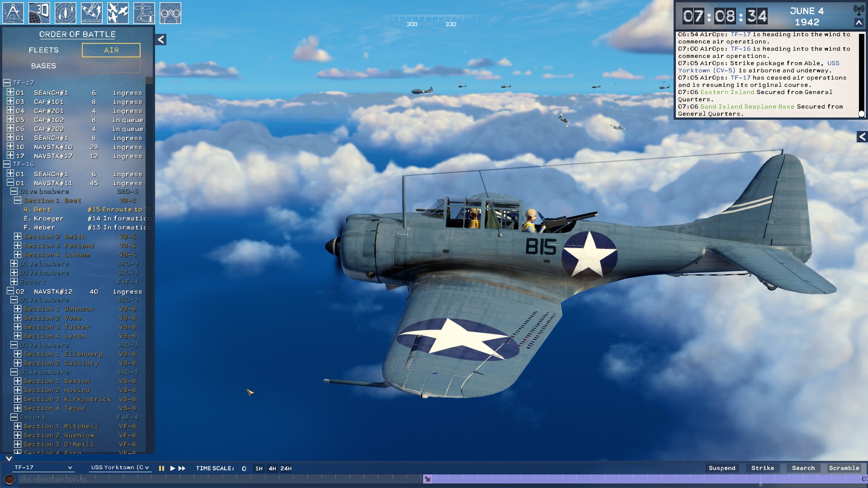Click the aircraft formation icon
The width and height of the screenshot is (868, 488).
point(118,13)
